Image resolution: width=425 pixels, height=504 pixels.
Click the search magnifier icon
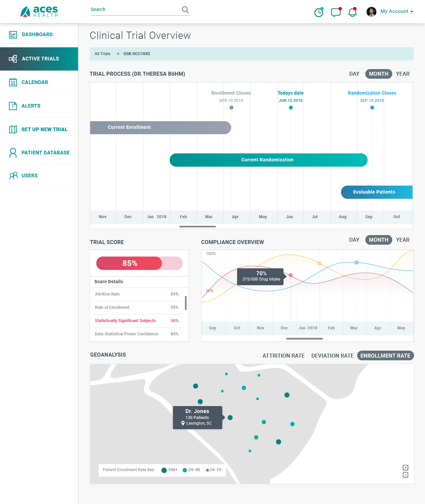[x=185, y=10]
